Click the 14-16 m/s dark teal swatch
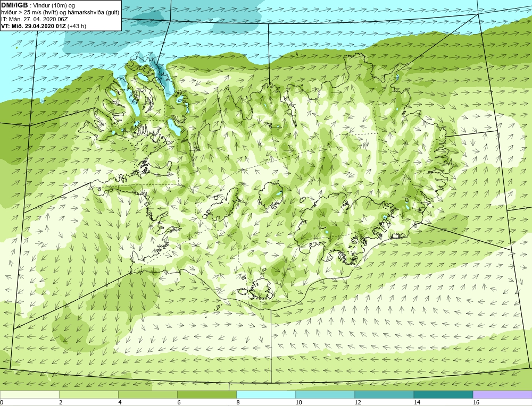 (x=443, y=394)
